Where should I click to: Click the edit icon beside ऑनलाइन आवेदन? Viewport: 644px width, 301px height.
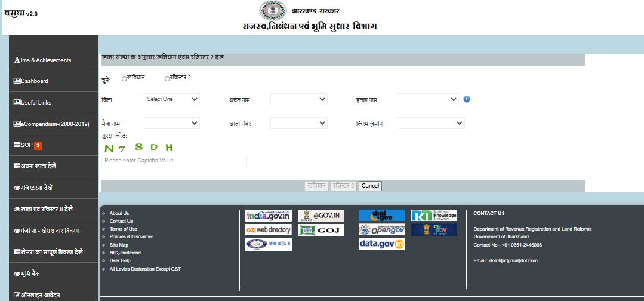pos(17,295)
